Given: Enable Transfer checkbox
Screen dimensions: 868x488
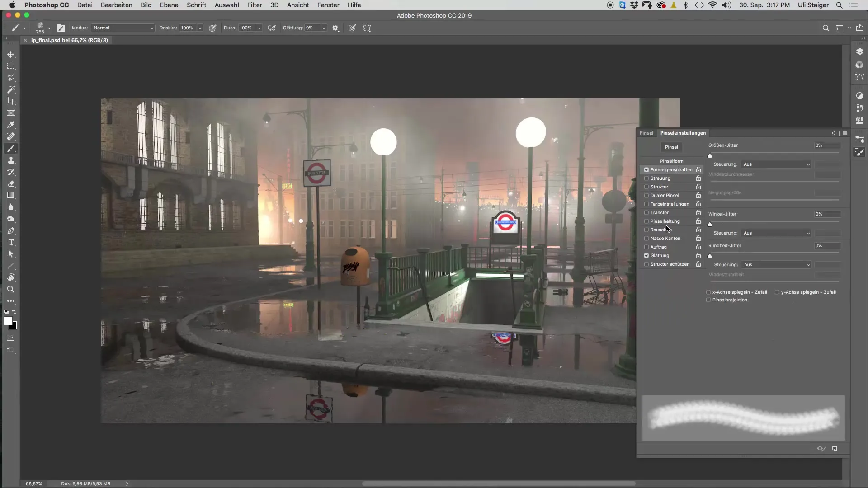Looking at the screenshot, I should (646, 213).
